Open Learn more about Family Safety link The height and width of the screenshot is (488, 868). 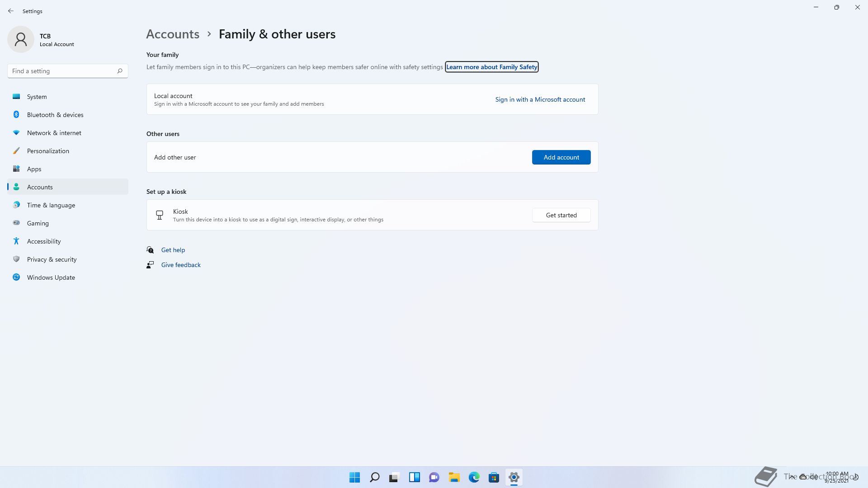pos(491,67)
